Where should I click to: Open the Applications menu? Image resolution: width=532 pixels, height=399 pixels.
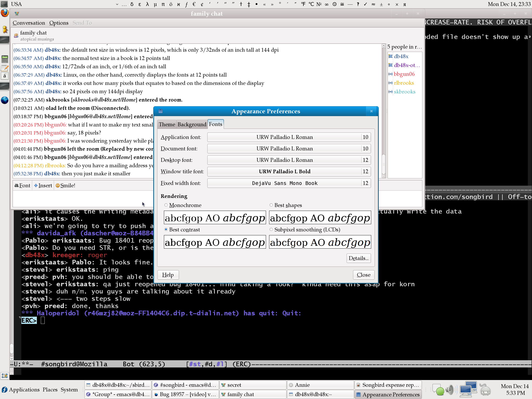24,390
